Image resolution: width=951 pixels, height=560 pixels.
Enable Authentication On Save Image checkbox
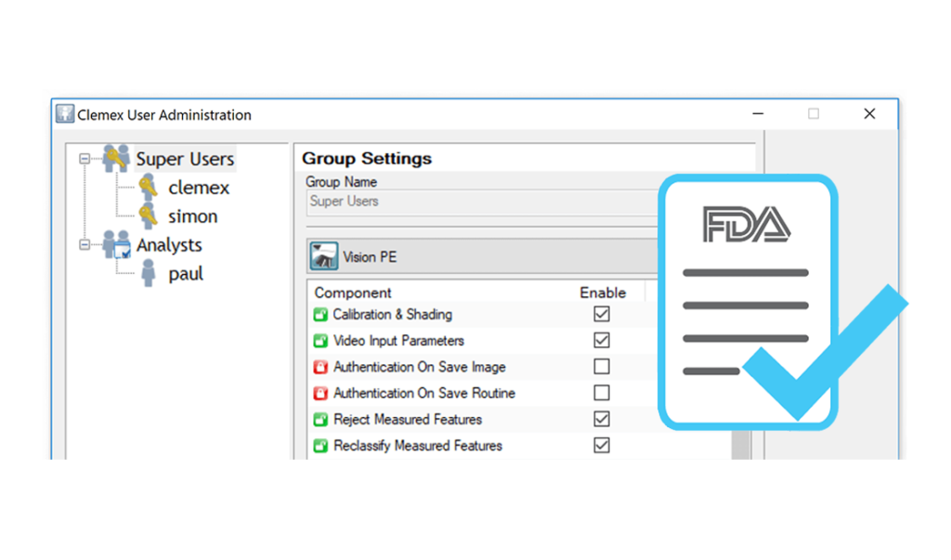[x=602, y=367]
